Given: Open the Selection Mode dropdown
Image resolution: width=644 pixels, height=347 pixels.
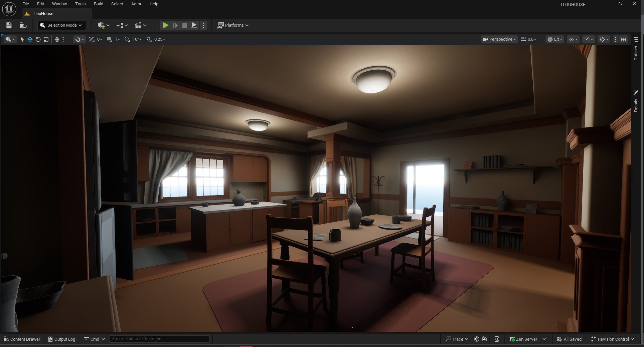Looking at the screenshot, I should click(x=61, y=25).
